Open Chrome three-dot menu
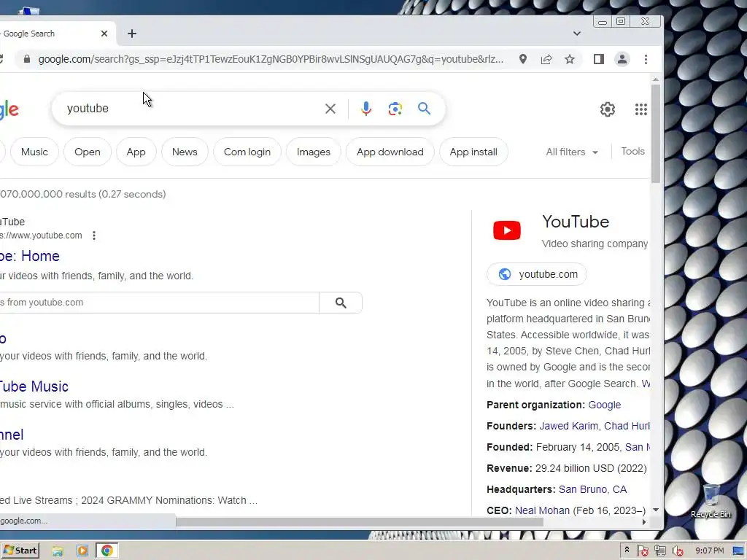The height and width of the screenshot is (560, 747). 646,59
